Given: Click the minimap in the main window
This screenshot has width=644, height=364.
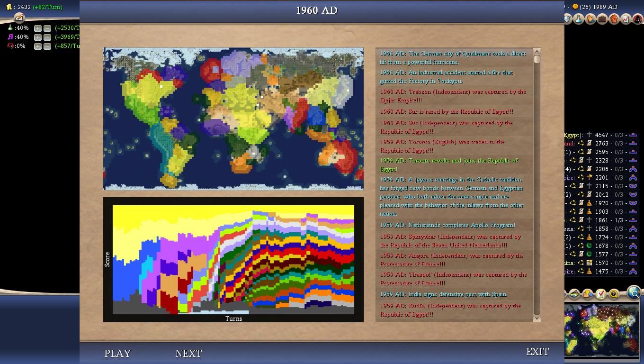Looking at the screenshot, I should click(602, 330).
